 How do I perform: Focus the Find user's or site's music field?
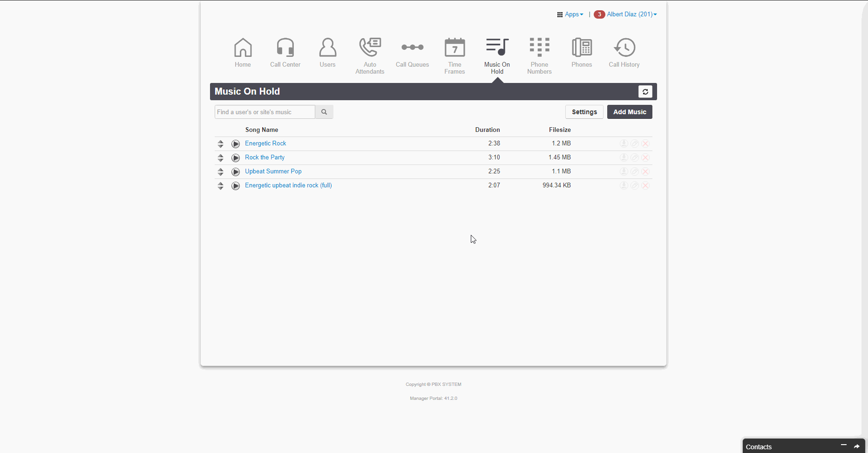click(x=265, y=112)
